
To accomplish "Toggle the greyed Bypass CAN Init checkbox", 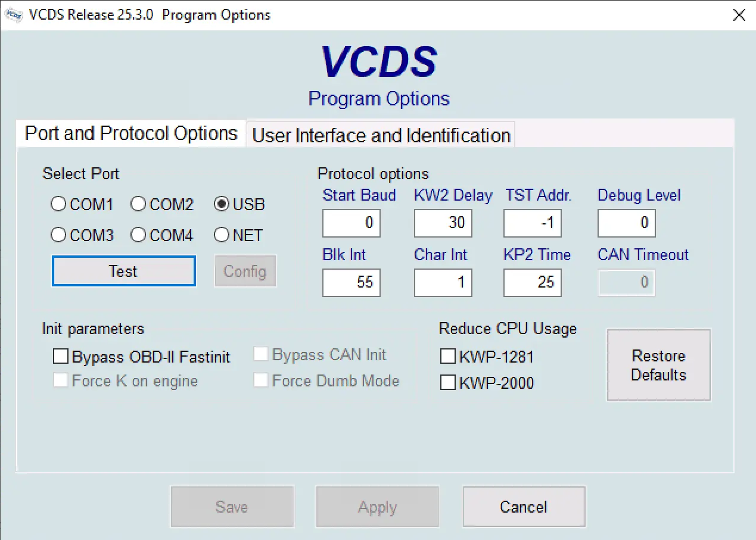I will pyautogui.click(x=260, y=354).
